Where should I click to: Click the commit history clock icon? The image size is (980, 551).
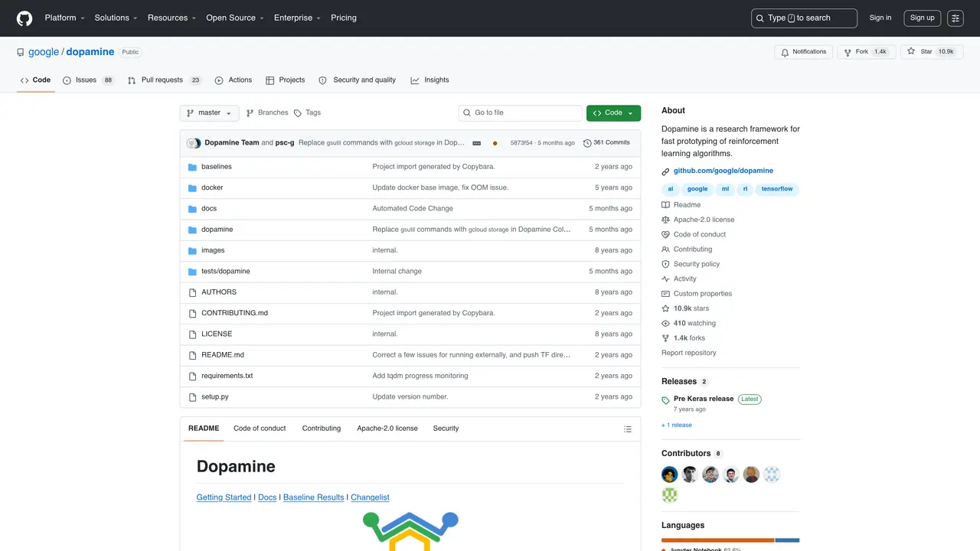(x=587, y=143)
